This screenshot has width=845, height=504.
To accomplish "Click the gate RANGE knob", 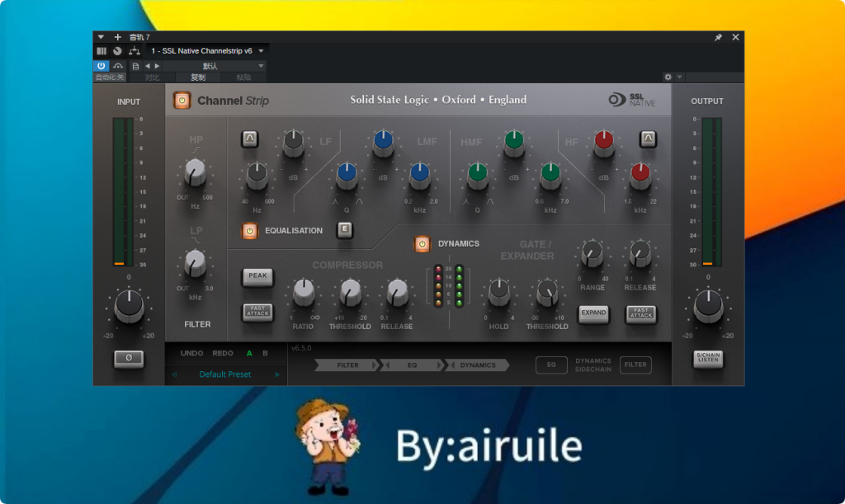I will [592, 254].
